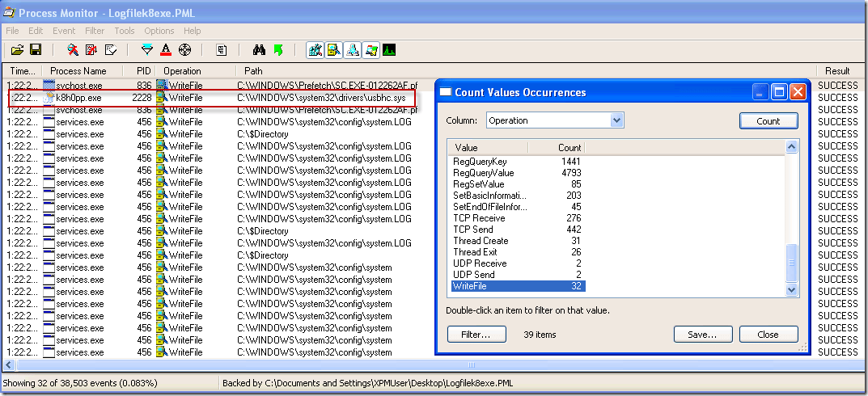The width and height of the screenshot is (868, 396).
Task: Click the Find binoculars icon
Action: 259,50
